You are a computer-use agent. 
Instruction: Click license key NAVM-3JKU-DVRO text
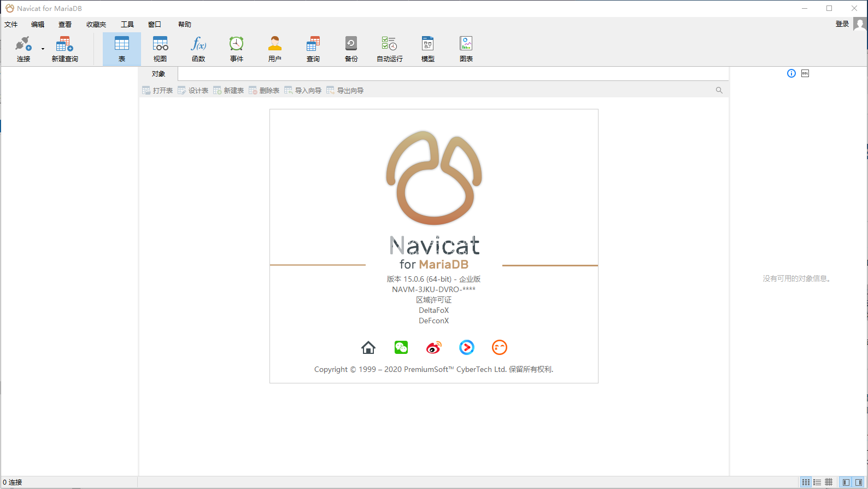(434, 289)
